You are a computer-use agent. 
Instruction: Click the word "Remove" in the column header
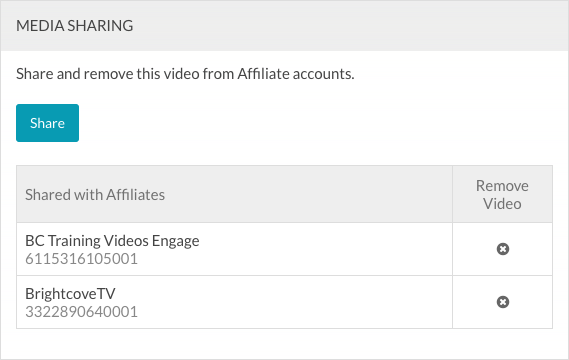[x=502, y=185]
